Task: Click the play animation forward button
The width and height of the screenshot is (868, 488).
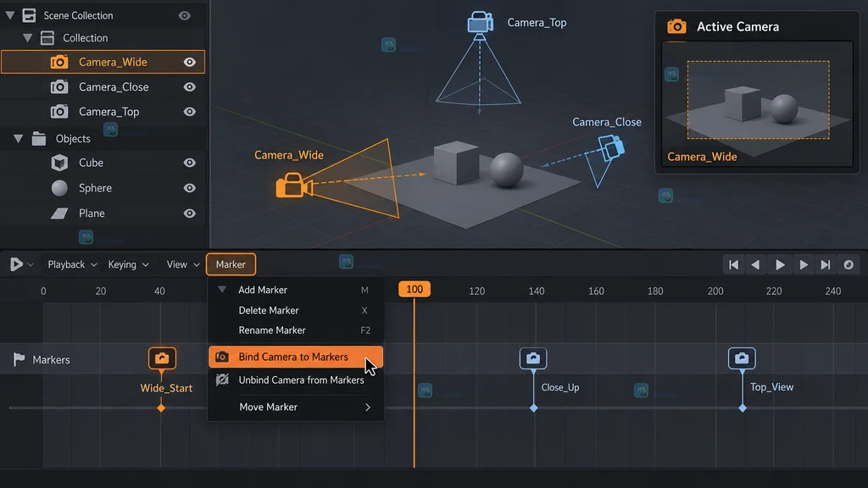Action: click(780, 264)
